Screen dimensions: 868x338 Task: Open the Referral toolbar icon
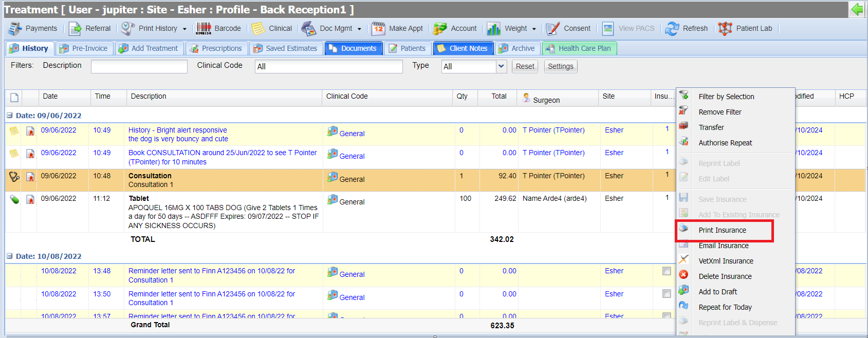(x=76, y=28)
